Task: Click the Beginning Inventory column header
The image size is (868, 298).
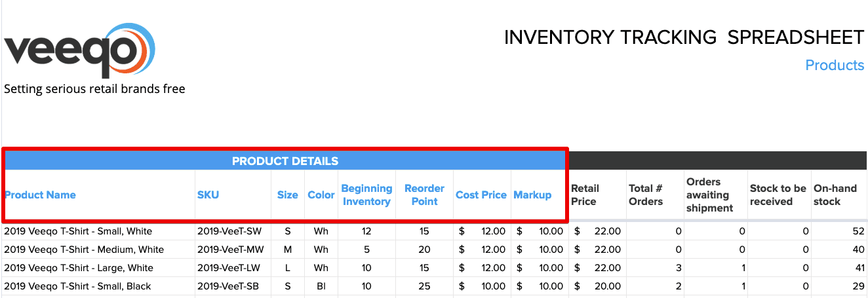Action: coord(366,195)
